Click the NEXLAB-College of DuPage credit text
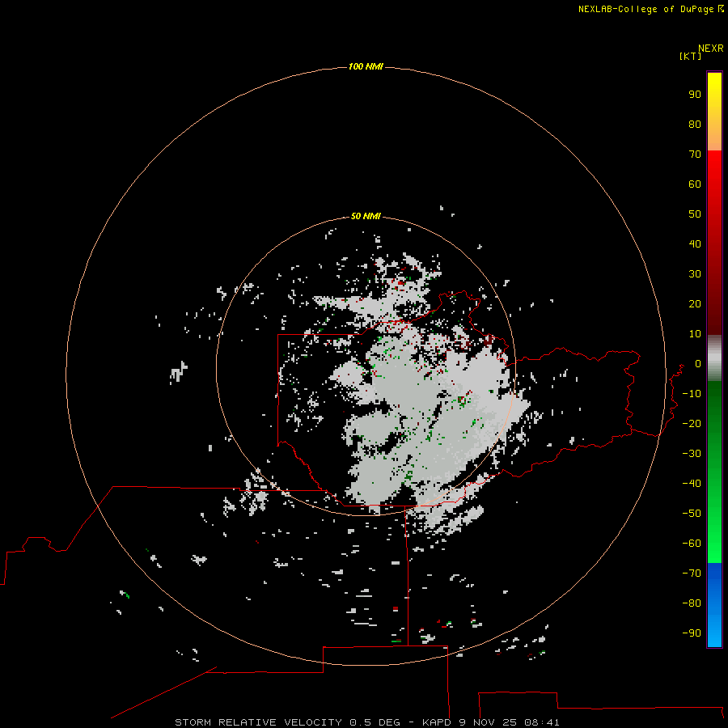 [650, 9]
